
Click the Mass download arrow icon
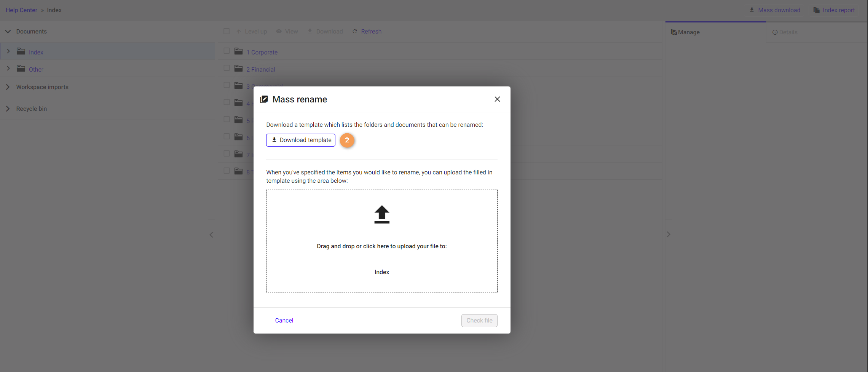[752, 10]
